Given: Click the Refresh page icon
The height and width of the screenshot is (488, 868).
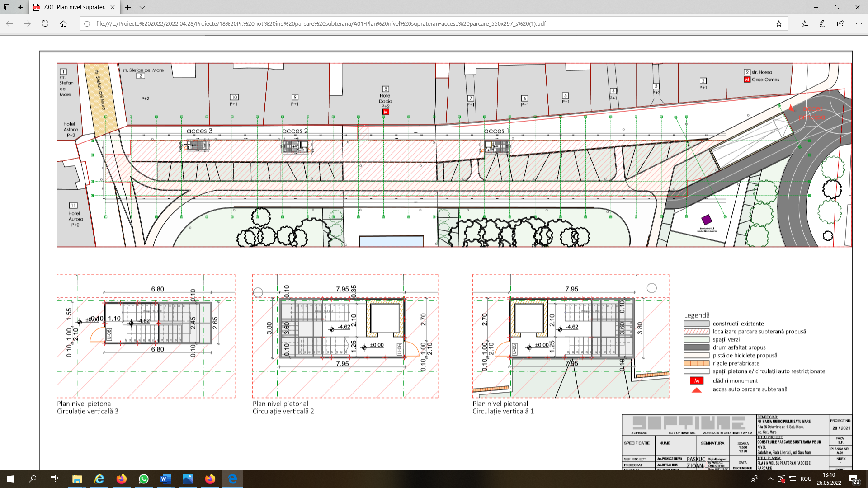Looking at the screenshot, I should coord(45,23).
